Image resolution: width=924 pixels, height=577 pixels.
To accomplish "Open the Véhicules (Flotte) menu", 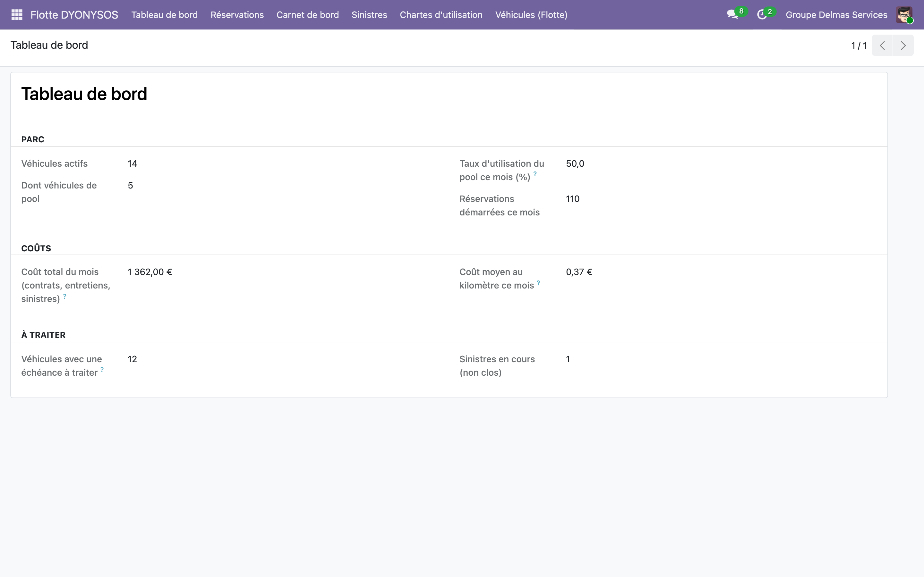I will click(531, 15).
